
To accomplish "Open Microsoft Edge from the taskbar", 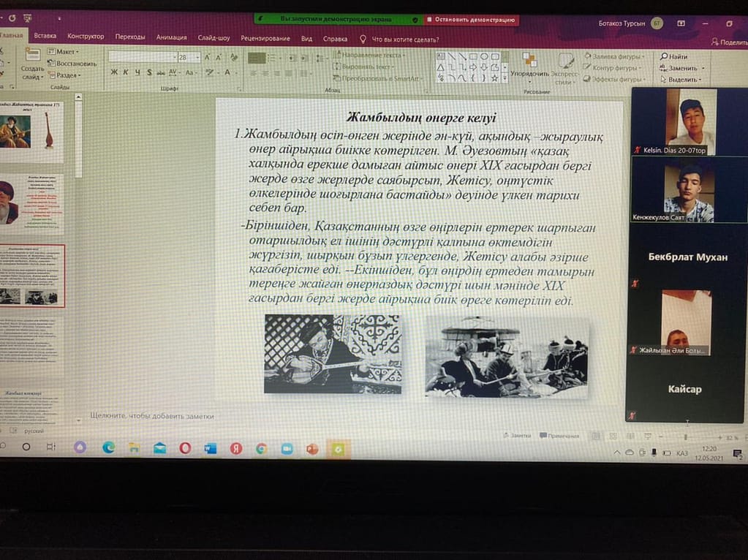I will click(x=108, y=447).
